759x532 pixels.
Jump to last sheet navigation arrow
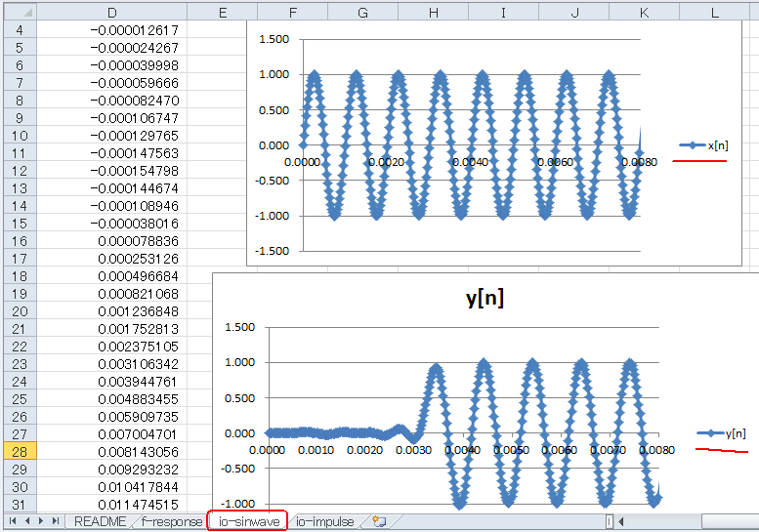(x=56, y=521)
